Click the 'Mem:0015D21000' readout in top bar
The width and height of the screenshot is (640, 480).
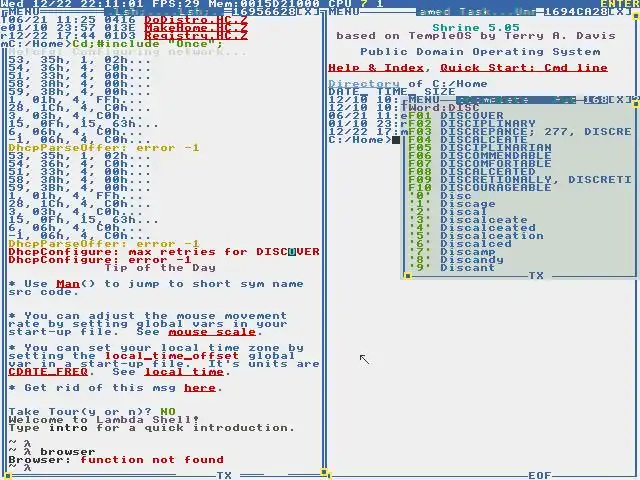click(x=264, y=4)
